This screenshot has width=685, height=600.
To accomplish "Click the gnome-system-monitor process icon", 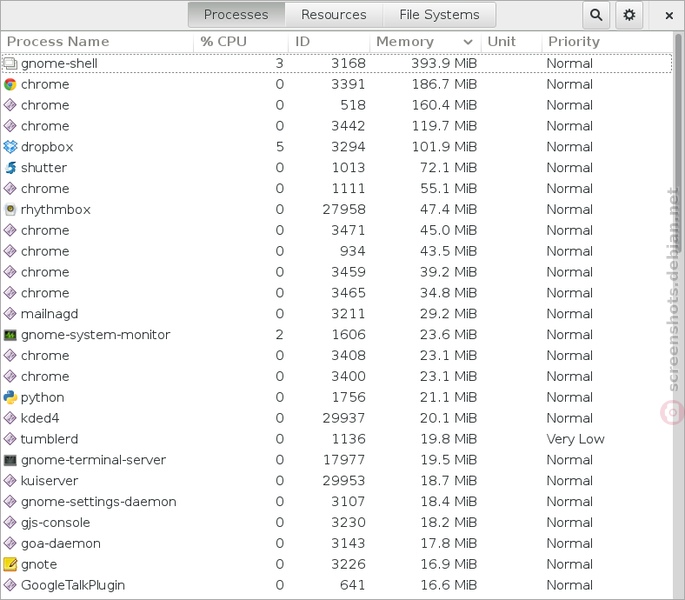I will (10, 335).
